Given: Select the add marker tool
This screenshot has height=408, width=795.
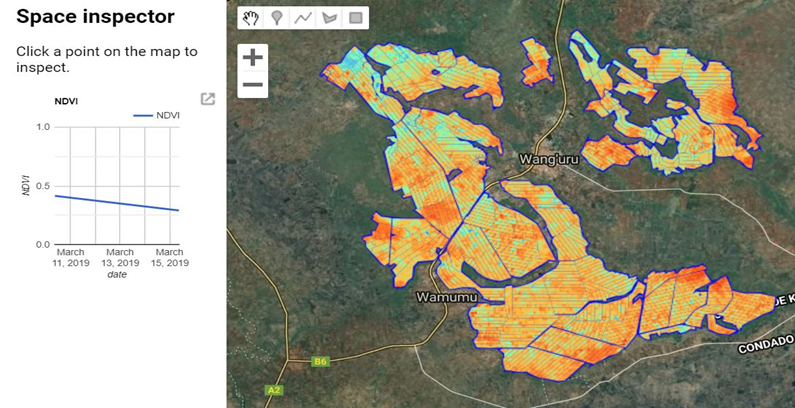Looking at the screenshot, I should point(278,18).
